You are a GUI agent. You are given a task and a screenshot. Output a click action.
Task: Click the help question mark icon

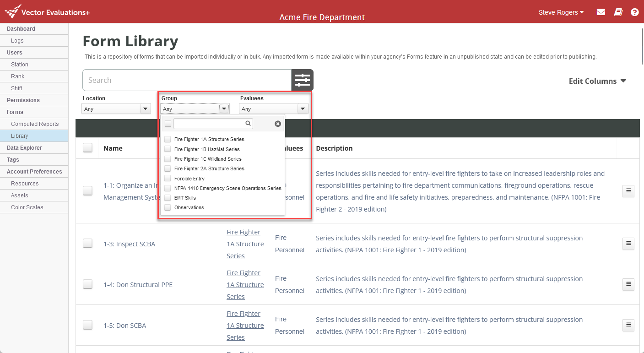click(634, 12)
